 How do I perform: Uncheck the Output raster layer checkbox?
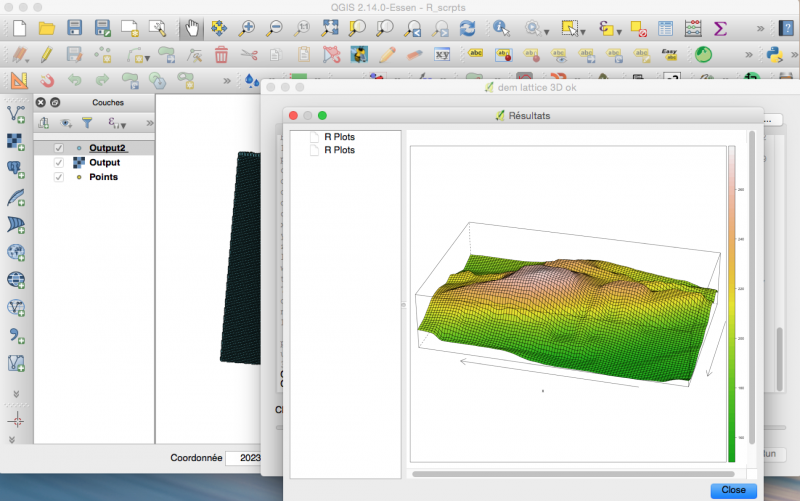[x=59, y=162]
